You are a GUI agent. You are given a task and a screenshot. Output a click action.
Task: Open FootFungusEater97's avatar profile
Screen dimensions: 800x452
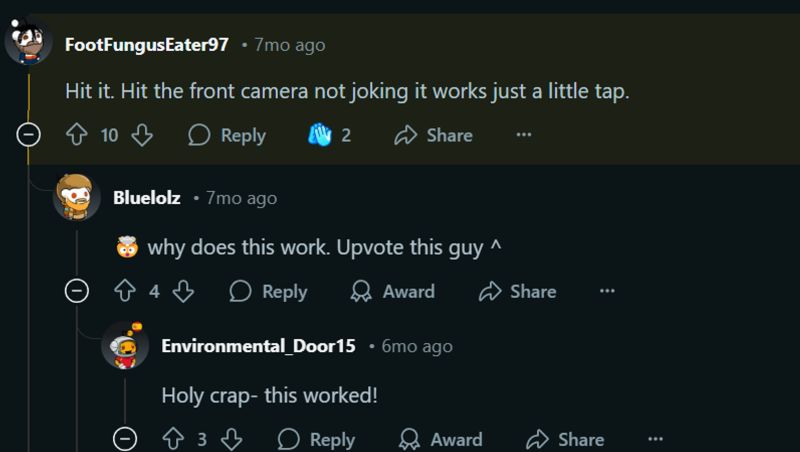pyautogui.click(x=28, y=44)
